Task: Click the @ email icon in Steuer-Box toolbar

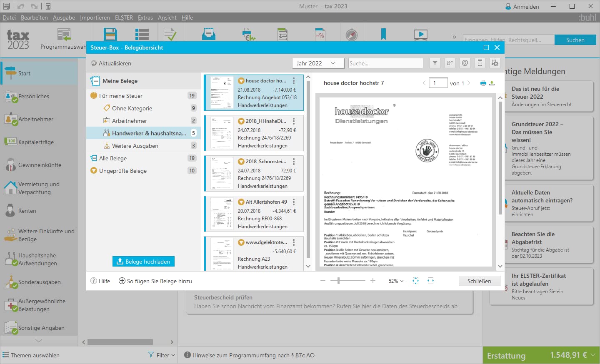Action: coord(465,63)
